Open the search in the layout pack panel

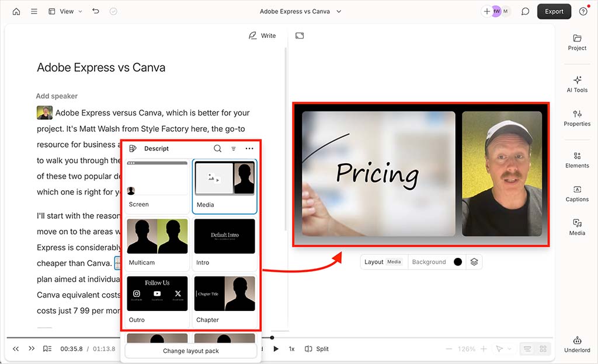[217, 149]
